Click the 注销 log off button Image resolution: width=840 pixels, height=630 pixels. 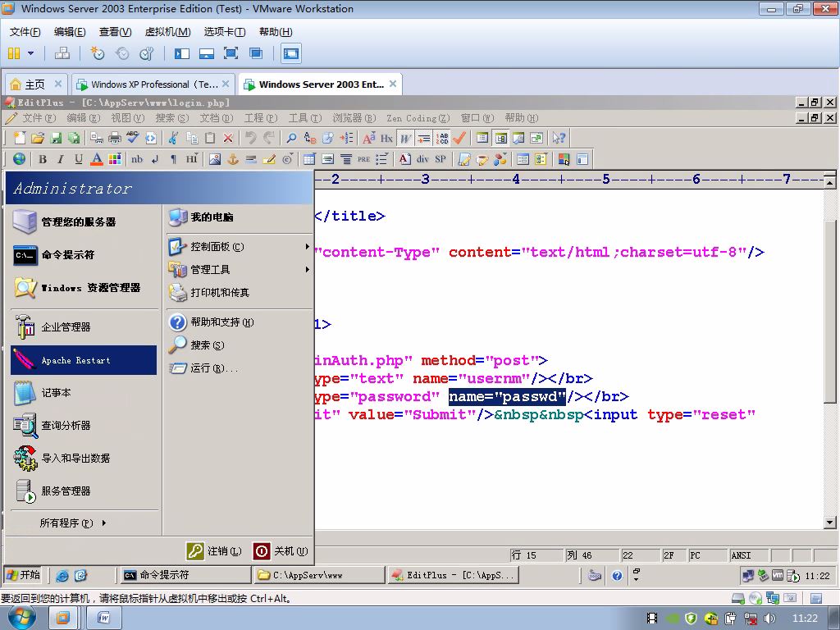[214, 550]
